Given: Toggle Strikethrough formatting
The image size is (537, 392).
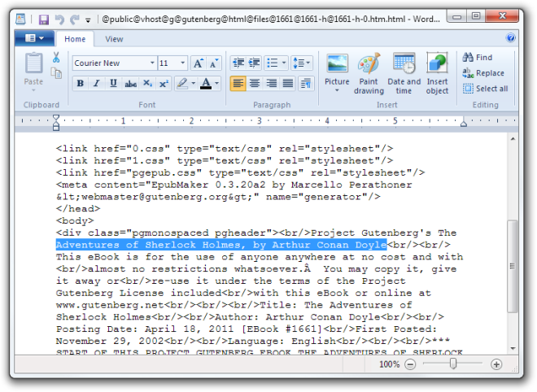Looking at the screenshot, I should coord(130,83).
